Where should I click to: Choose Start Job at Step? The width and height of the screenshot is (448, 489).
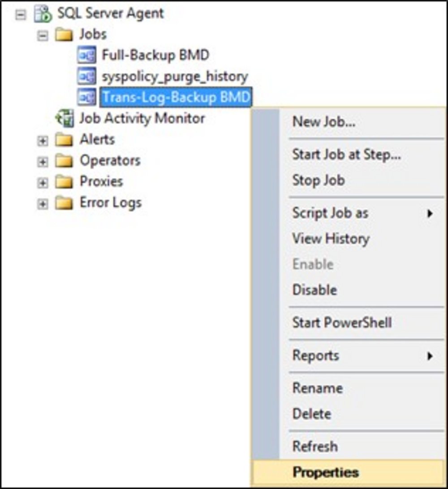[x=346, y=155]
